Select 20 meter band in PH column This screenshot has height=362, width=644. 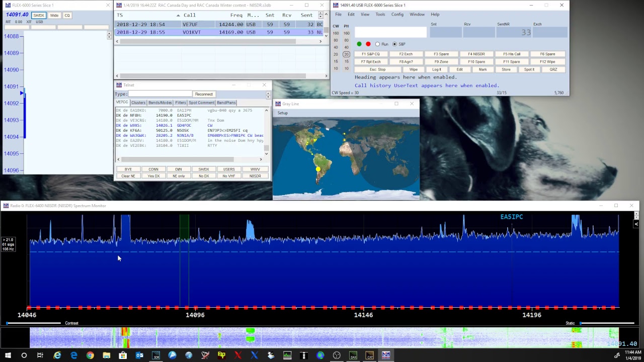point(346,54)
